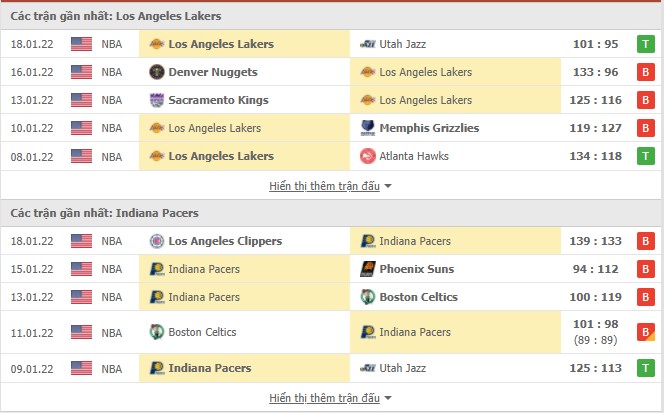
Task: Click the Memphis Grizzlies team logo
Action: point(368,128)
